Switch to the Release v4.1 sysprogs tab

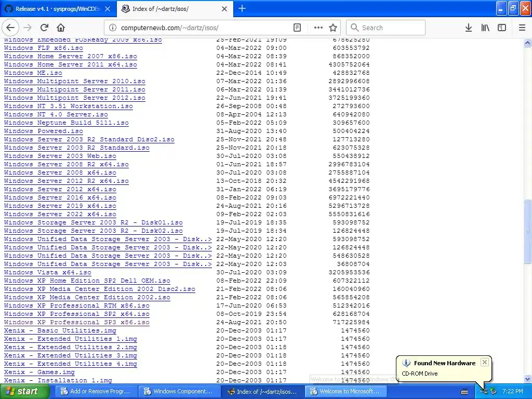pos(58,9)
